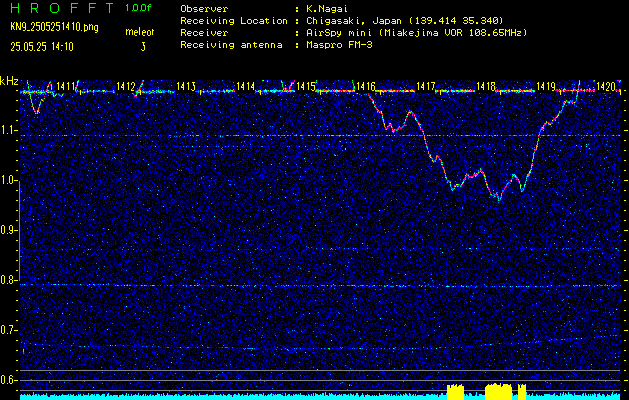Click the first yellow echo block at bottom
This screenshot has width=629, height=400.
[x=455, y=392]
